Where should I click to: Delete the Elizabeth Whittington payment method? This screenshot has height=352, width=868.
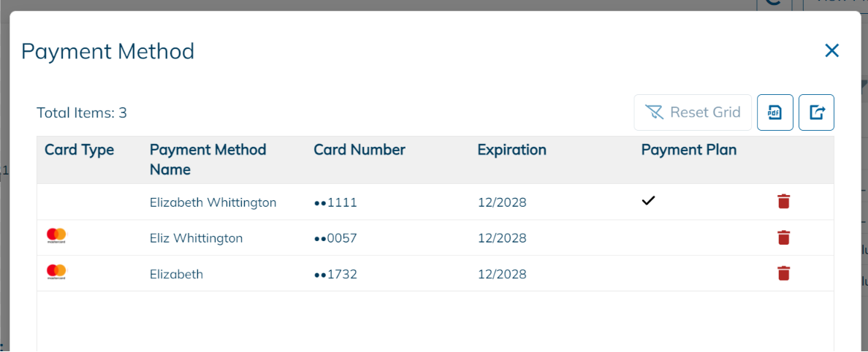(783, 202)
